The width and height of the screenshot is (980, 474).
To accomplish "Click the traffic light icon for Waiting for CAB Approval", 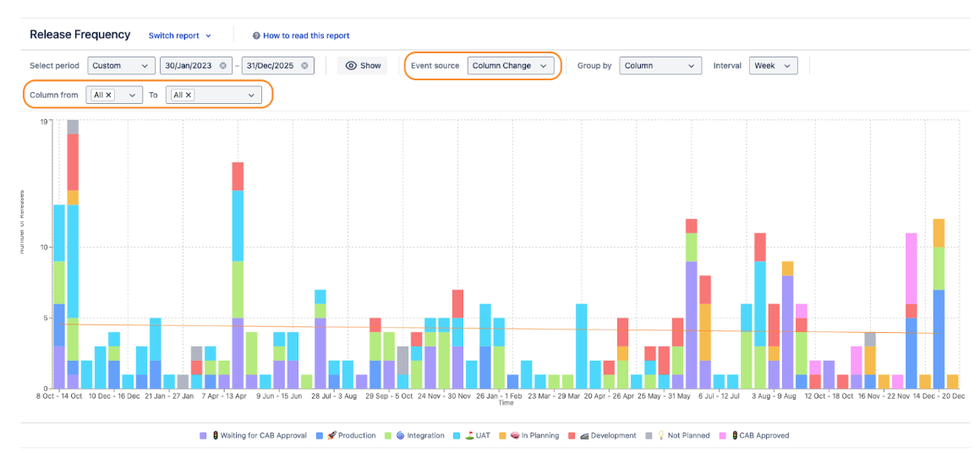I will [x=215, y=435].
